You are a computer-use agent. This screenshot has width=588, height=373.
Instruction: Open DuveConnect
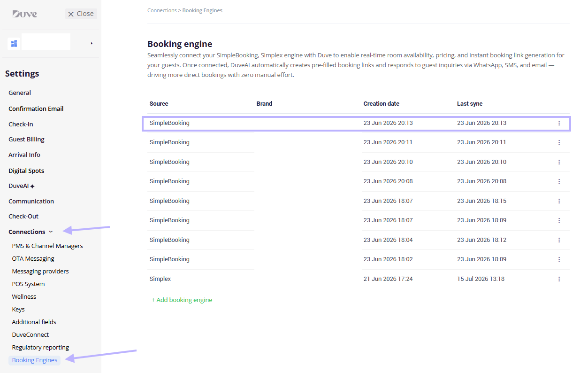click(31, 335)
